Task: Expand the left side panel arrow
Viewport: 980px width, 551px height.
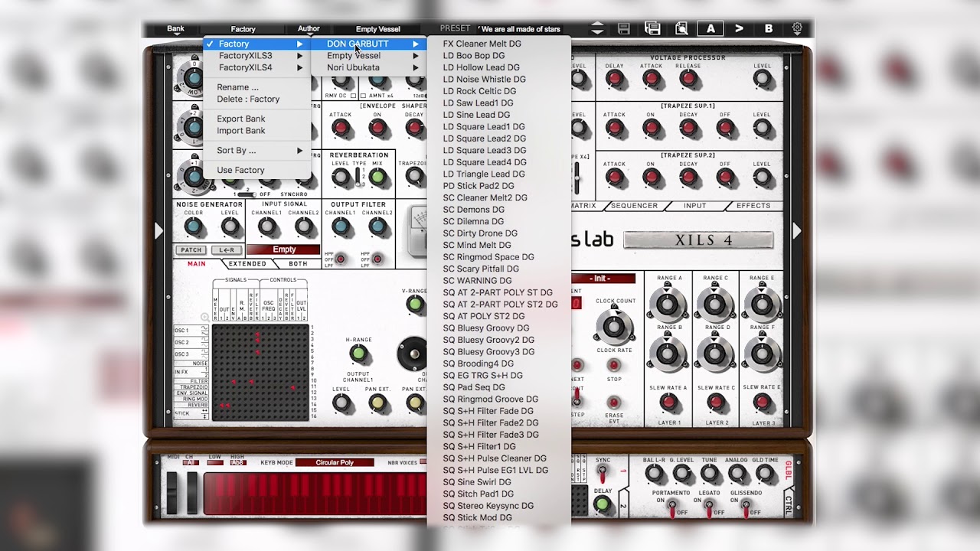Action: 158,230
